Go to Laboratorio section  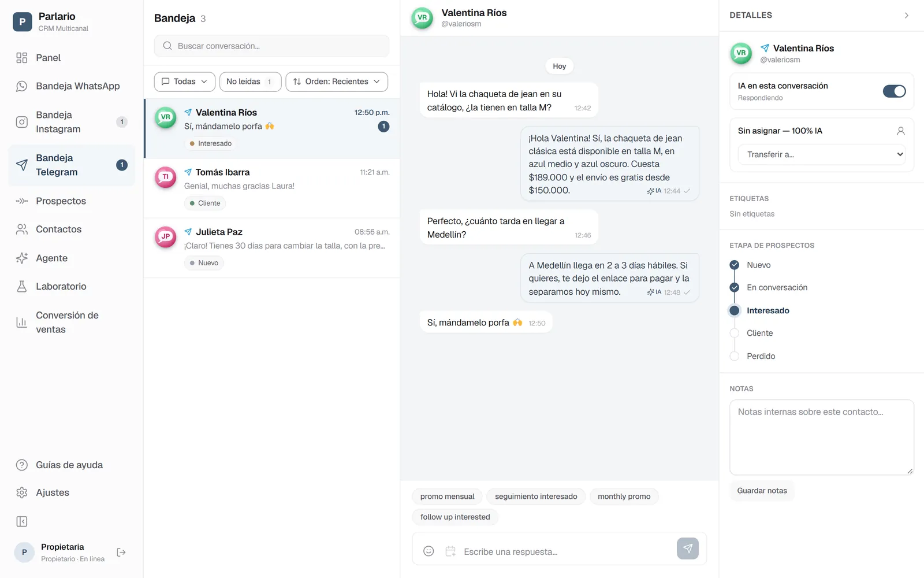[x=72, y=287]
